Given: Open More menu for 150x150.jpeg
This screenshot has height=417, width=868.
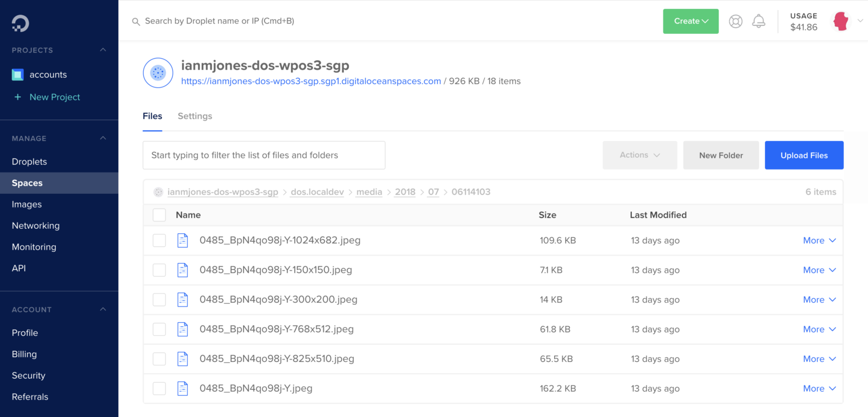Looking at the screenshot, I should [x=819, y=270].
